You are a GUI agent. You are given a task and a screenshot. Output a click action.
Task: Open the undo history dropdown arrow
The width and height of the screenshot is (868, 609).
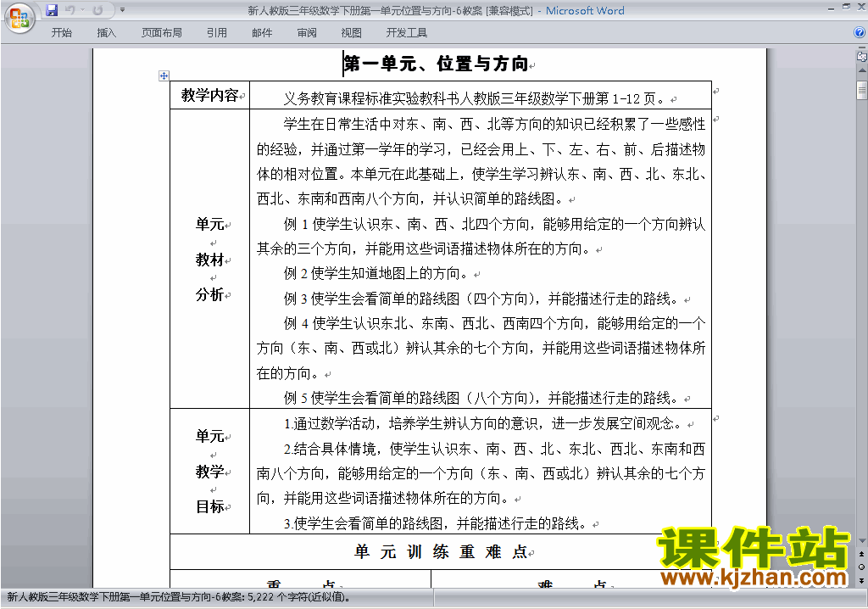[x=82, y=10]
